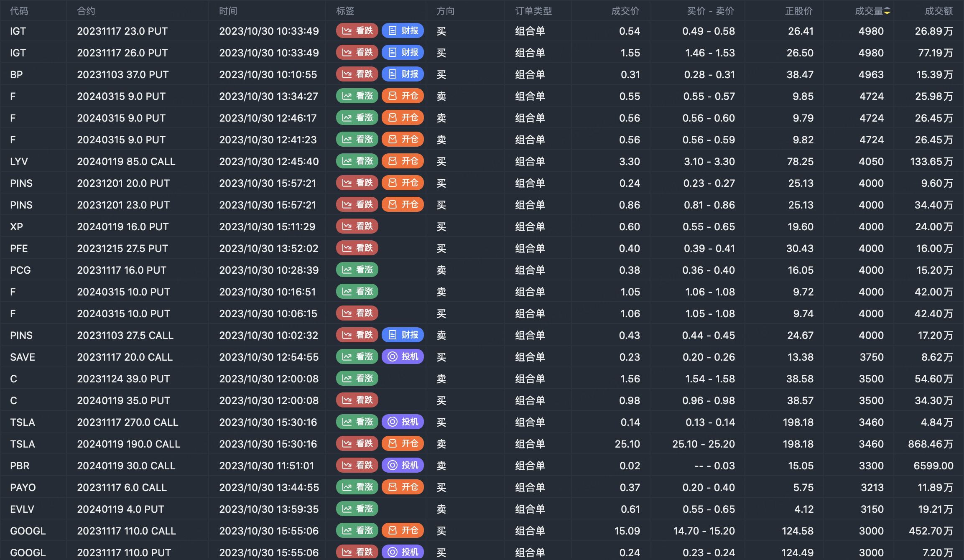Click the 看涨 tag on LYV 85.0 CALL row
Viewport: 964px width, 560px height.
pos(357,161)
